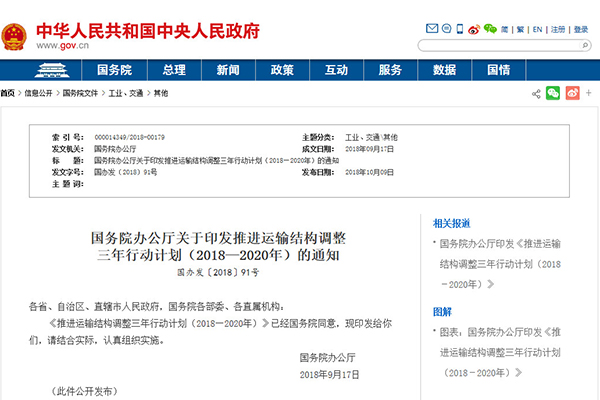The height and width of the screenshot is (400, 600).
Task: Open the WeChat icon in the header
Action: point(490,29)
